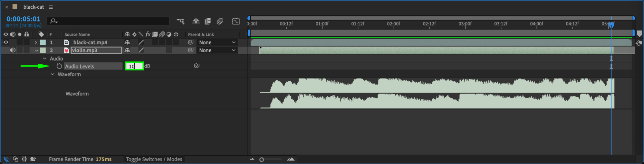Click the timeline zoom slider handle
644x164 pixels.
(262, 159)
